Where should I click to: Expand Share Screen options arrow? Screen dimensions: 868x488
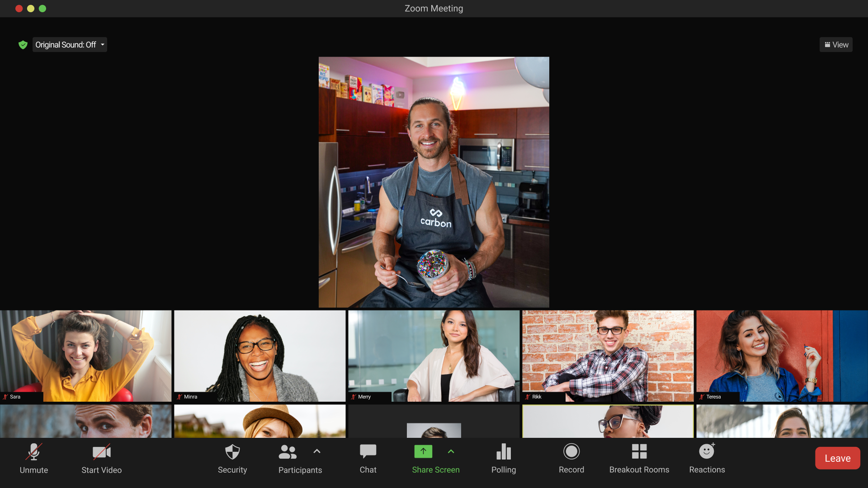coord(451,451)
